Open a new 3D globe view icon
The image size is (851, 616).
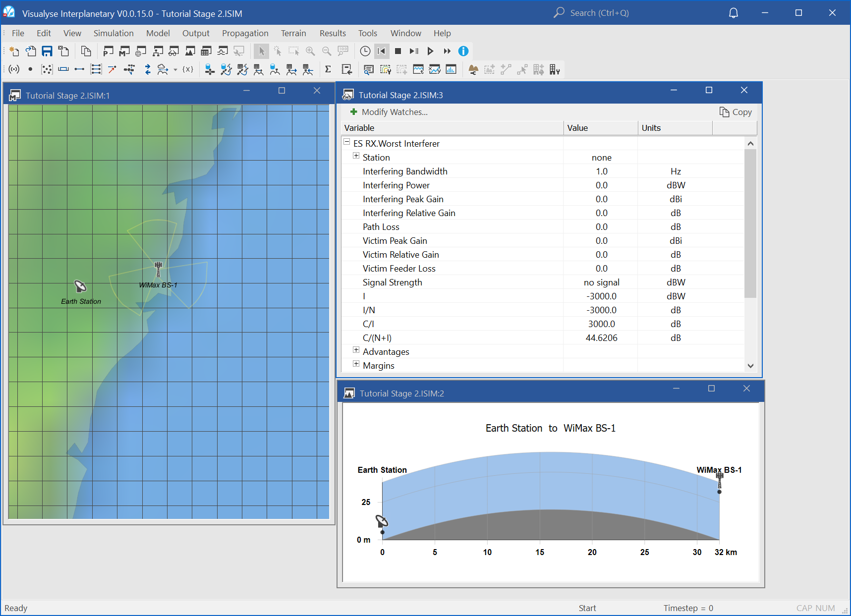[x=141, y=51]
